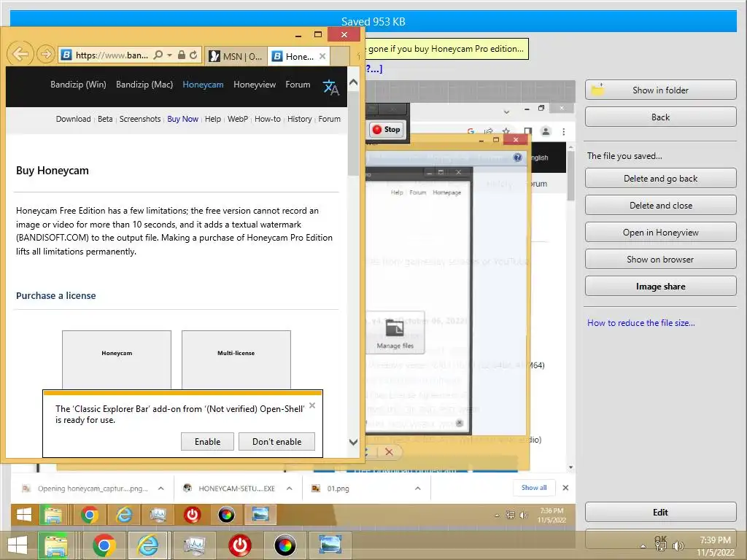Viewport: 747px width, 560px height.
Task: Click Forum in the grey sub-navigation
Action: point(329,119)
